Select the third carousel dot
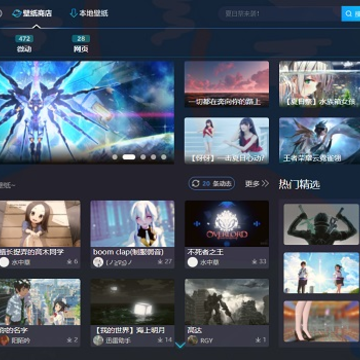 click(x=143, y=157)
